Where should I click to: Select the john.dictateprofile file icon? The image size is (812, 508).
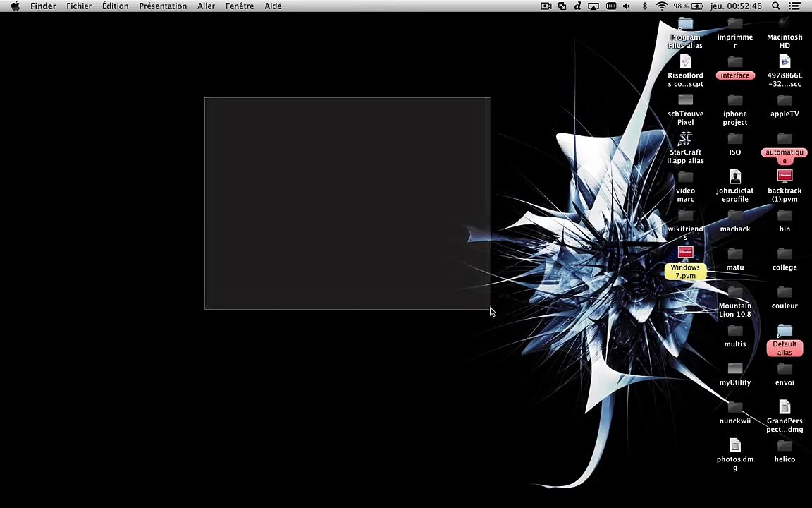735,177
